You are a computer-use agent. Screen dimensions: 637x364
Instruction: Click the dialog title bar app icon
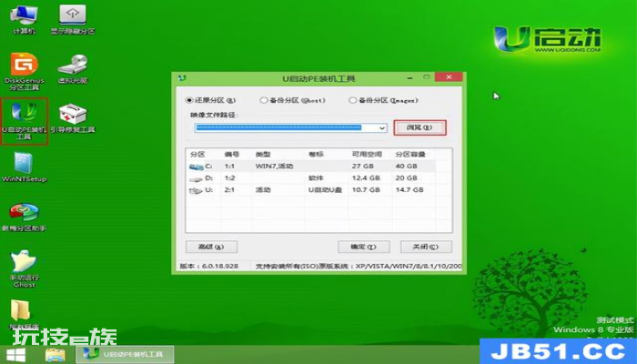(182, 78)
